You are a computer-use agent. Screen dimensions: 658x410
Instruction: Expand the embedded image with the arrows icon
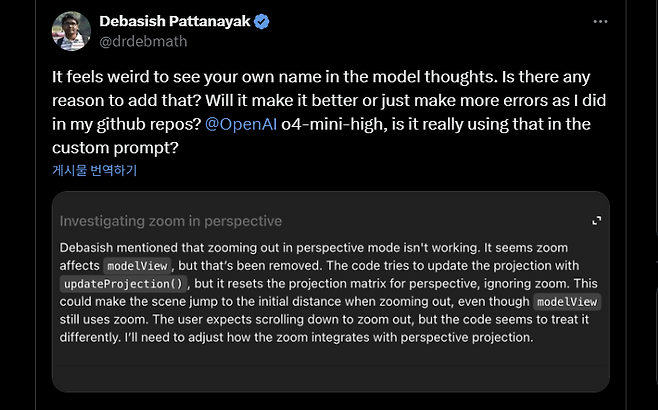click(597, 220)
